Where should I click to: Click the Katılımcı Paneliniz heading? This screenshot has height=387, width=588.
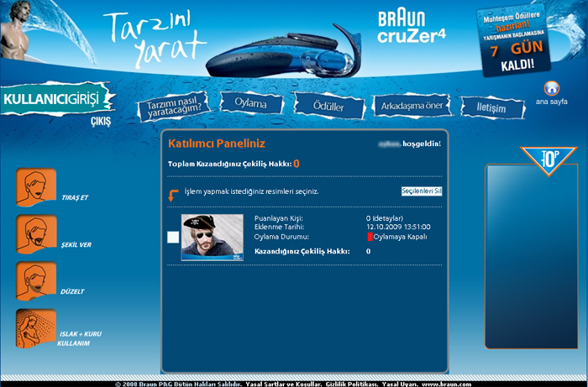pos(217,144)
